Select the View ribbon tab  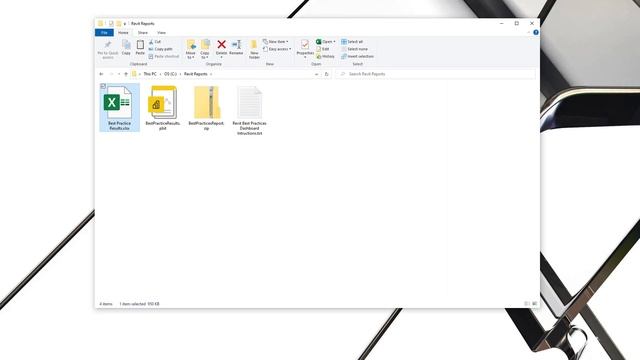pos(161,33)
